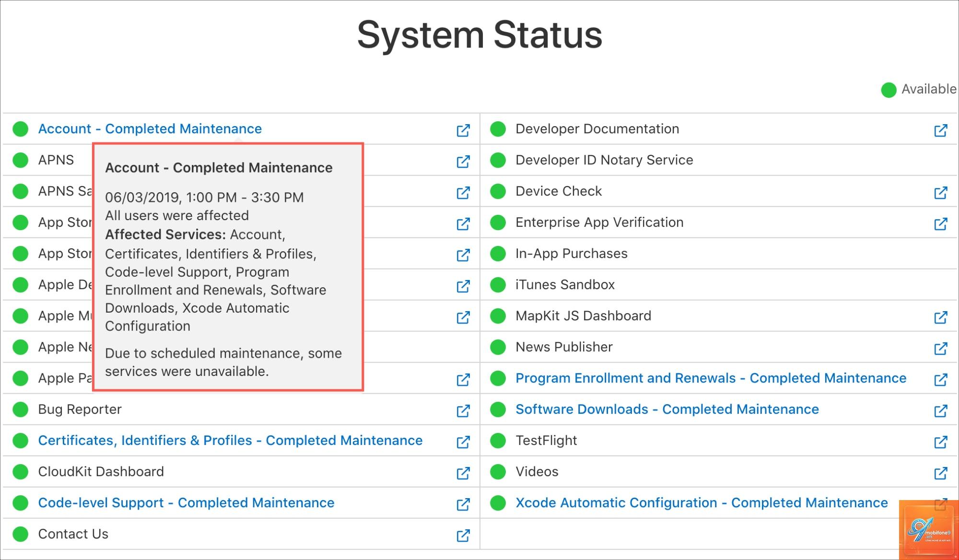
Task: Open the TestFlight external link icon
Action: point(941,442)
